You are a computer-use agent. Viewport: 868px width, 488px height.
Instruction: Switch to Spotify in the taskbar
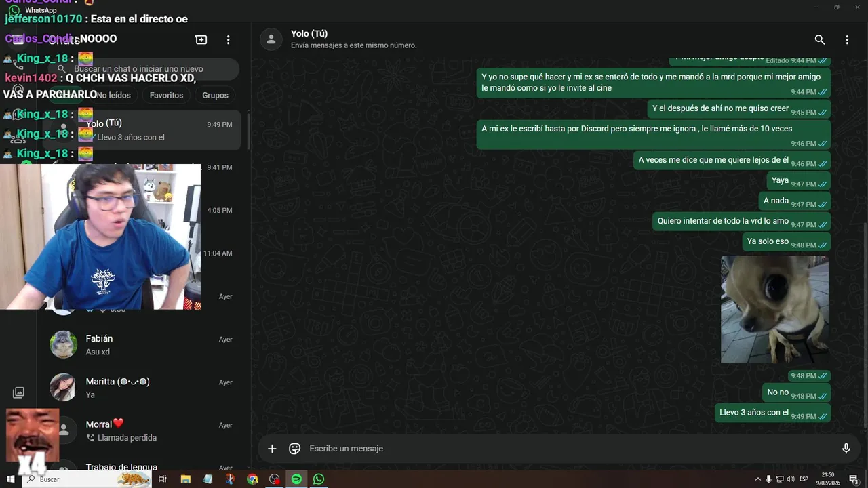tap(296, 479)
